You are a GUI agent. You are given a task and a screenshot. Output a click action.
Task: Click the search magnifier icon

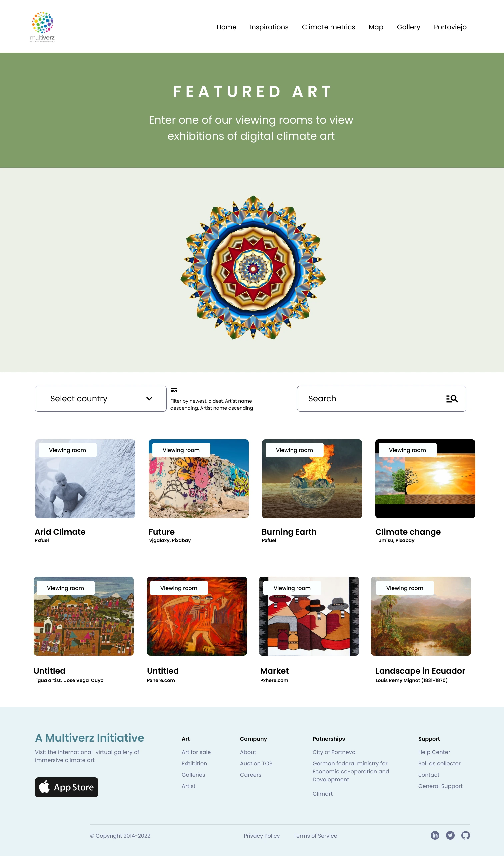pos(452,399)
